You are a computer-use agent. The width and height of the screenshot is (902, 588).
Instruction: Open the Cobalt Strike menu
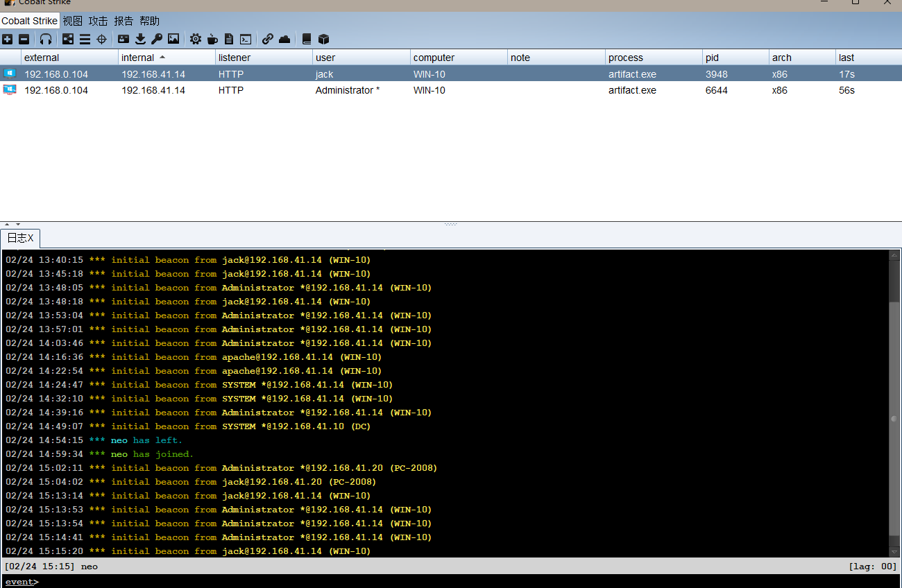[x=30, y=21]
